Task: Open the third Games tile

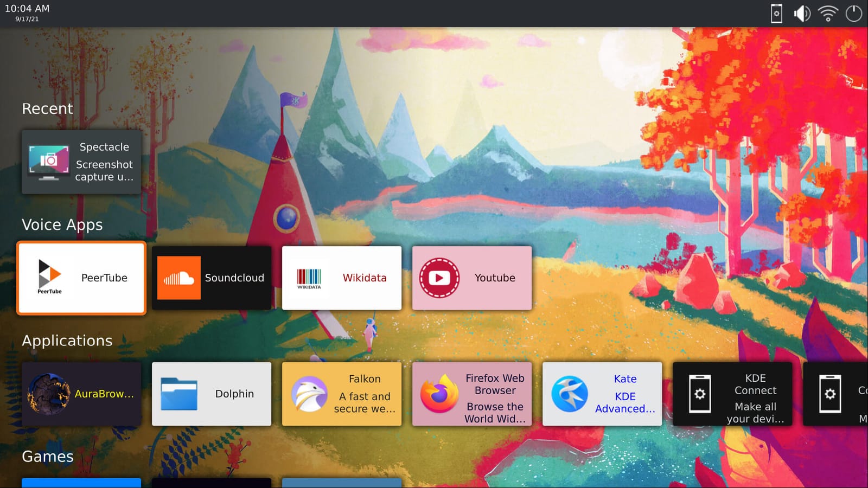Action: 342,483
